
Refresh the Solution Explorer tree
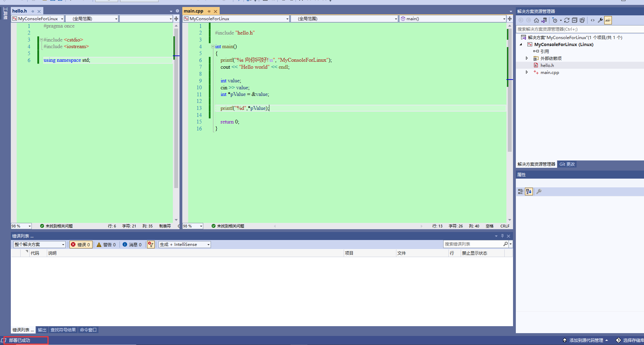567,20
